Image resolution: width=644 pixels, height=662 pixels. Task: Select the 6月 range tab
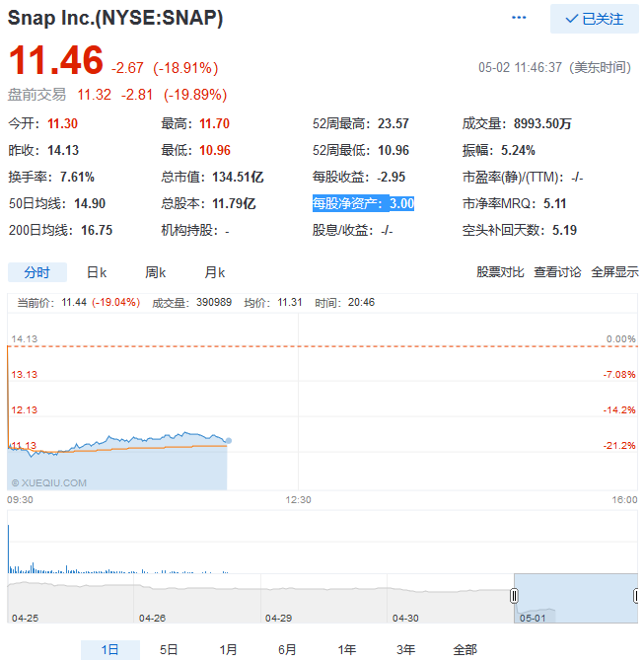pos(287,649)
